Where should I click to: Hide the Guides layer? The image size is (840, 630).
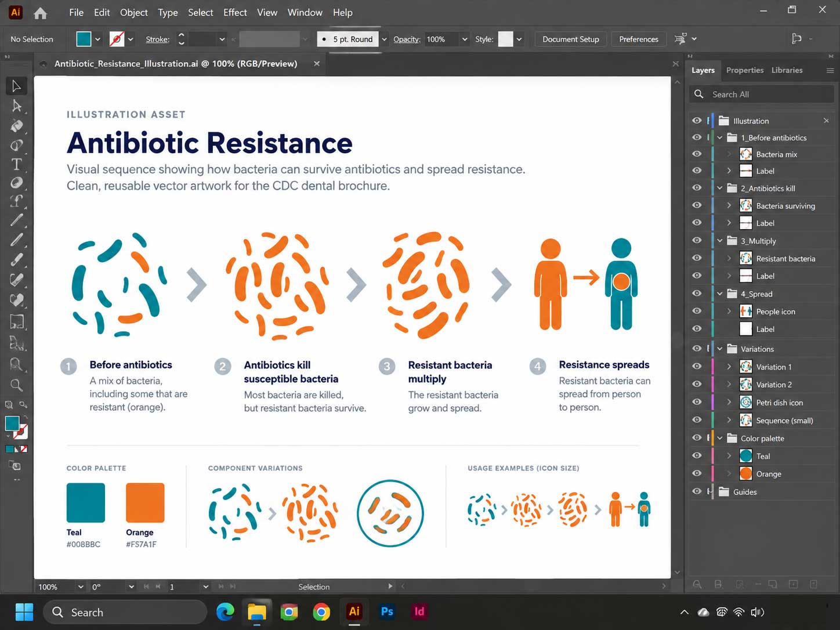pos(697,491)
